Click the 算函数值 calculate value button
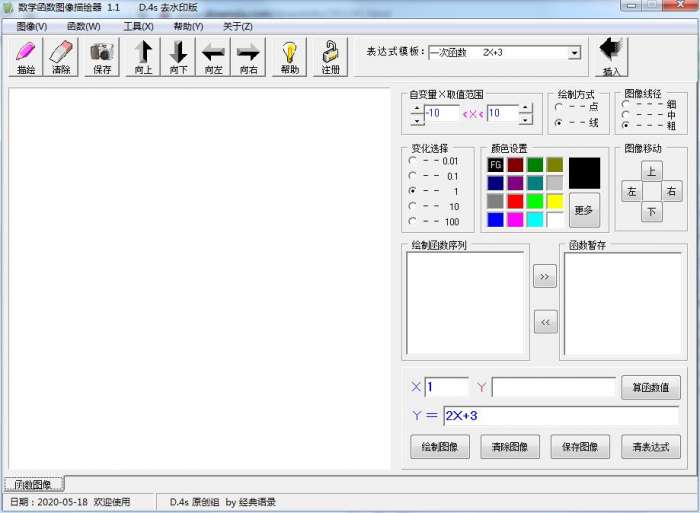The height and width of the screenshot is (513, 700). coord(651,387)
